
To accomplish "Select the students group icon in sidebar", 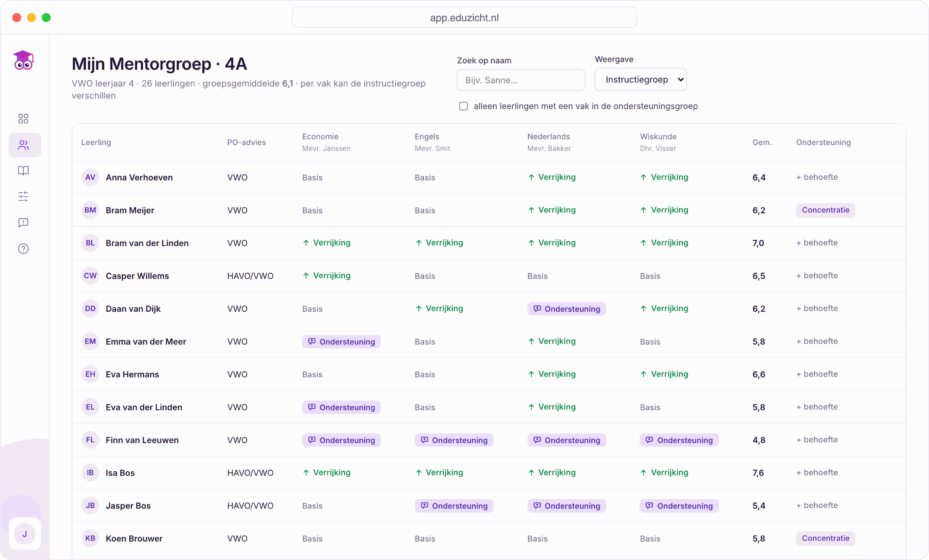I will point(25,145).
